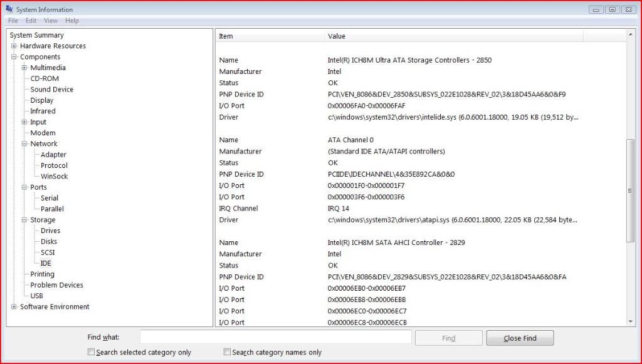Collapse the Components tree node
The height and width of the screenshot is (364, 642).
(14, 57)
